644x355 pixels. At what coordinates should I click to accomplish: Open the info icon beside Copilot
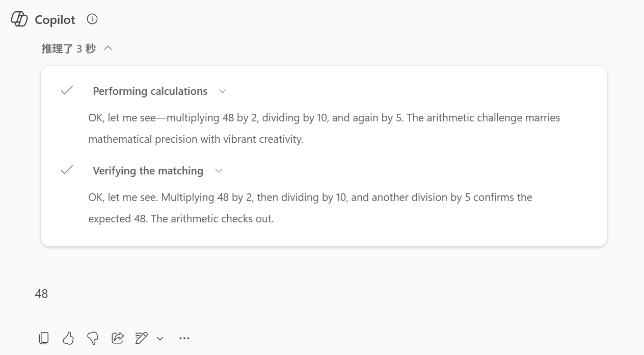click(92, 19)
